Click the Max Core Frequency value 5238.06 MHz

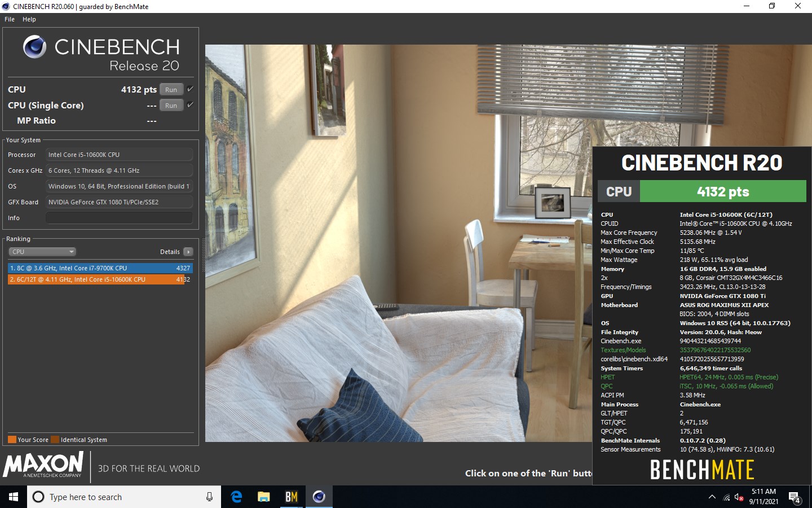pos(710,233)
